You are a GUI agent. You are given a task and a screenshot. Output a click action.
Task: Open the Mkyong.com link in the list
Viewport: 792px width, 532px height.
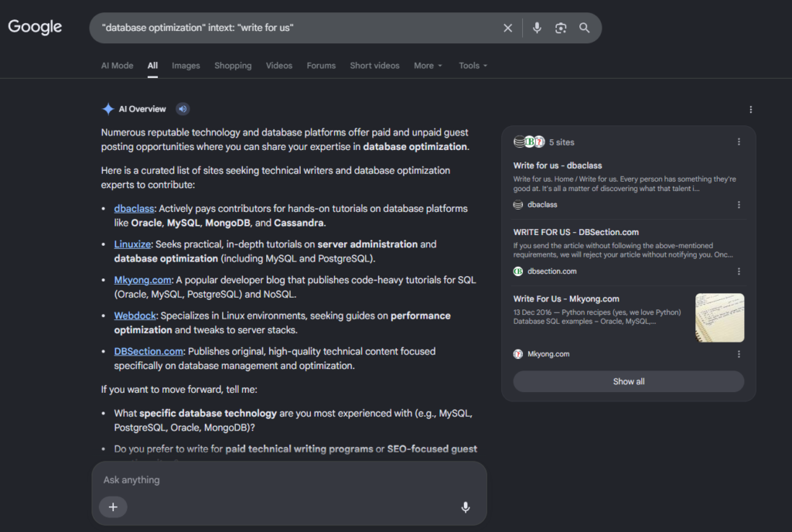[142, 280]
